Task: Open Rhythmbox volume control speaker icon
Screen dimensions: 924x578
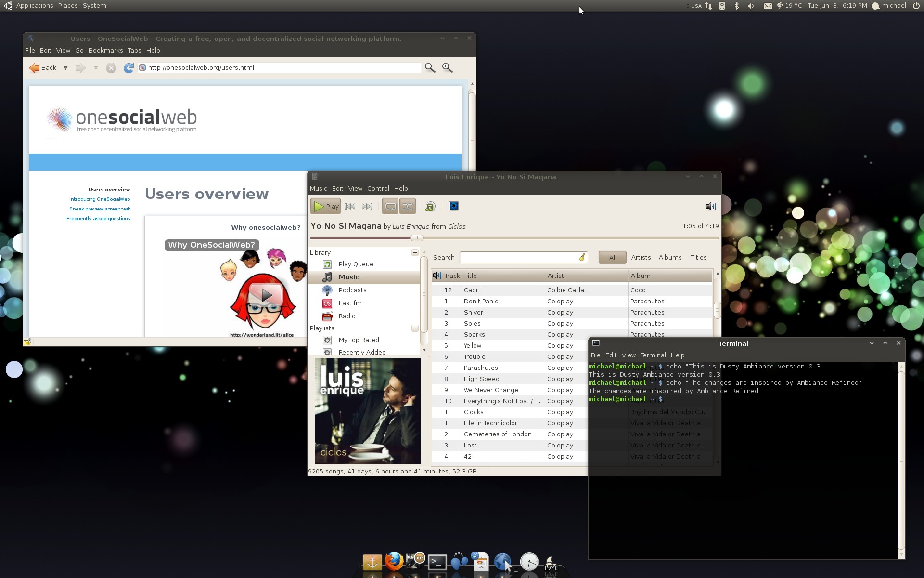Action: point(711,206)
